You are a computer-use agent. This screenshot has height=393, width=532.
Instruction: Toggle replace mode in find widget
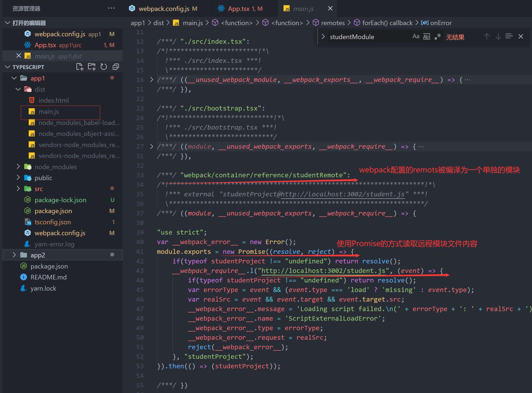(x=323, y=37)
